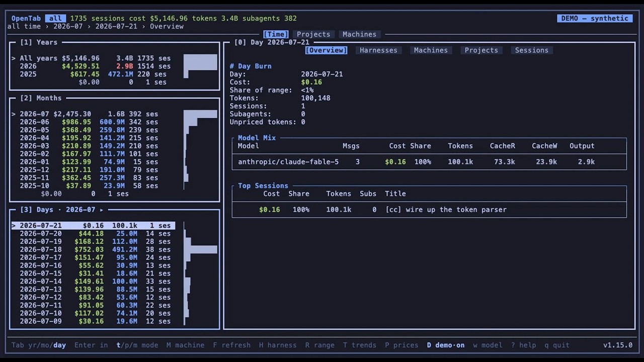Click the Model Mix Tokens column header
The image size is (644, 362).
460,146
